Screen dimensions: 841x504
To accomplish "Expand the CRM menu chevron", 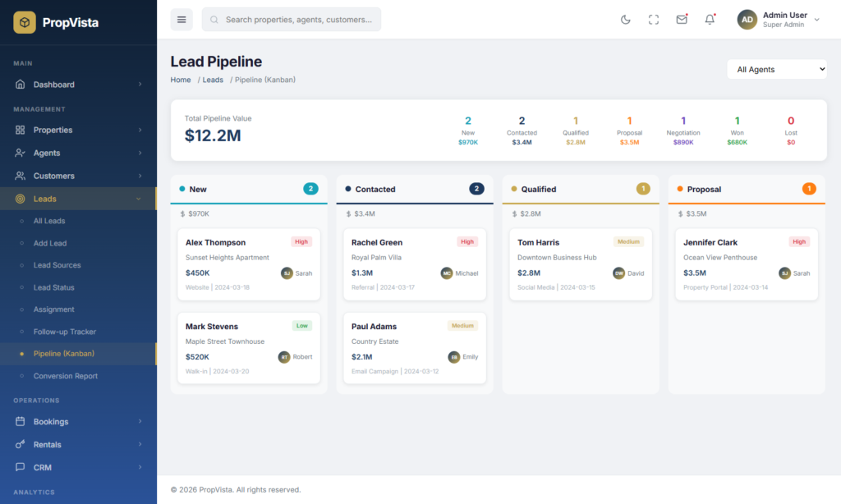I will coord(140,467).
